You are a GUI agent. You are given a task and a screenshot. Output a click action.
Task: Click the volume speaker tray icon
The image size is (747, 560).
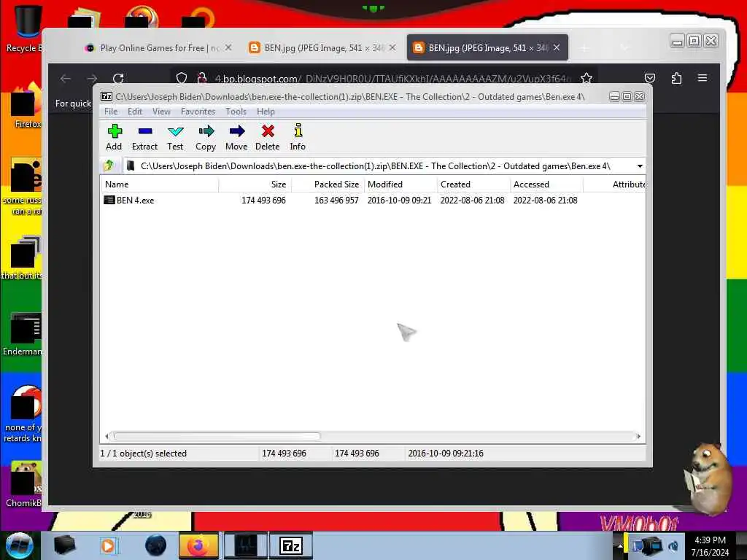point(673,545)
